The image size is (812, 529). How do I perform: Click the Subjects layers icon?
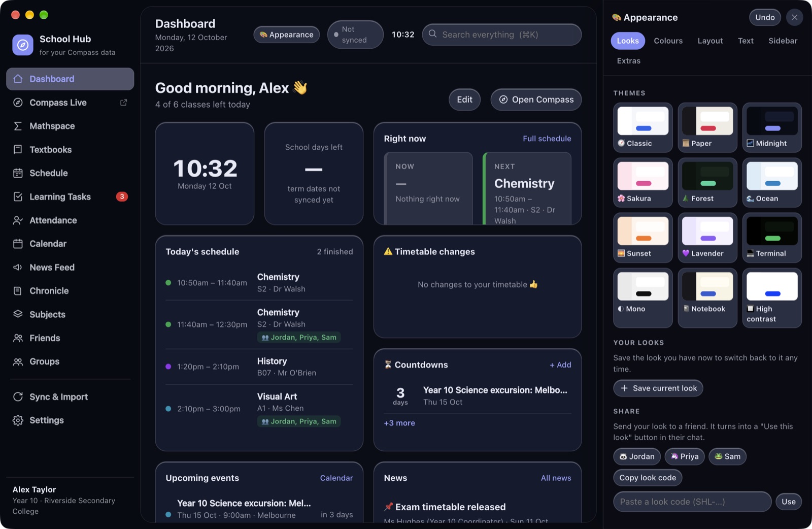(x=18, y=314)
